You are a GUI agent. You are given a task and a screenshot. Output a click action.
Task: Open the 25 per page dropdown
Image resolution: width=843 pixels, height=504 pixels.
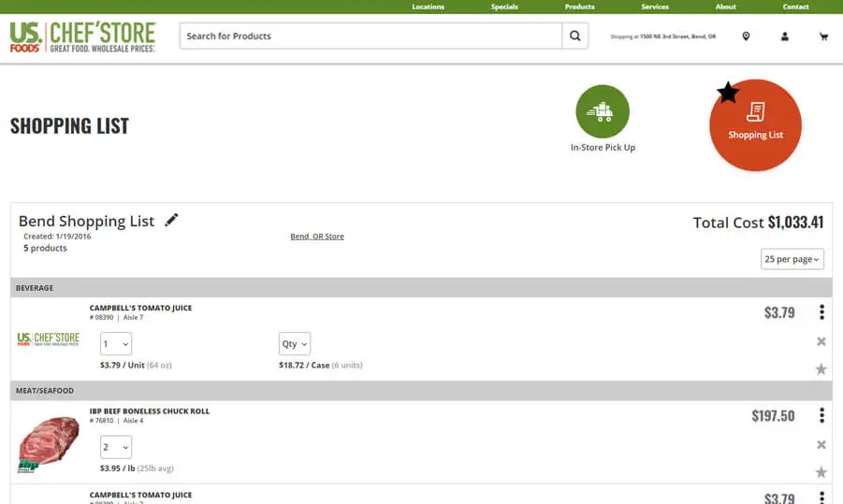792,259
